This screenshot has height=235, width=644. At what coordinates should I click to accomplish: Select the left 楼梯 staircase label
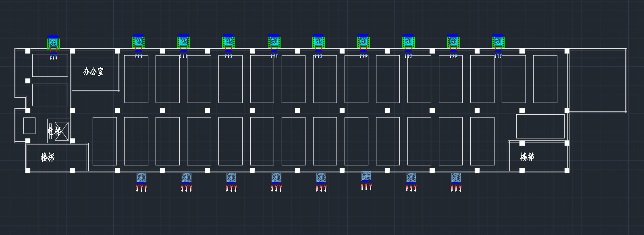(x=48, y=157)
